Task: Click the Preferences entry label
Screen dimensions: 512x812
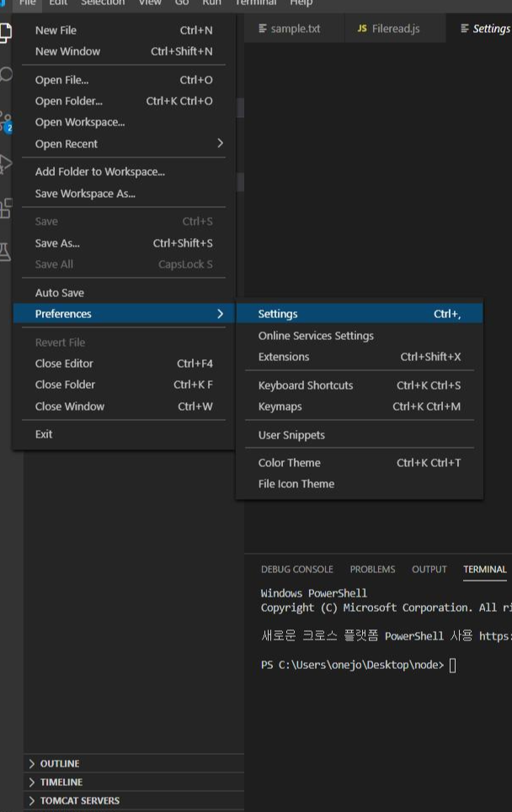Action: click(x=63, y=314)
